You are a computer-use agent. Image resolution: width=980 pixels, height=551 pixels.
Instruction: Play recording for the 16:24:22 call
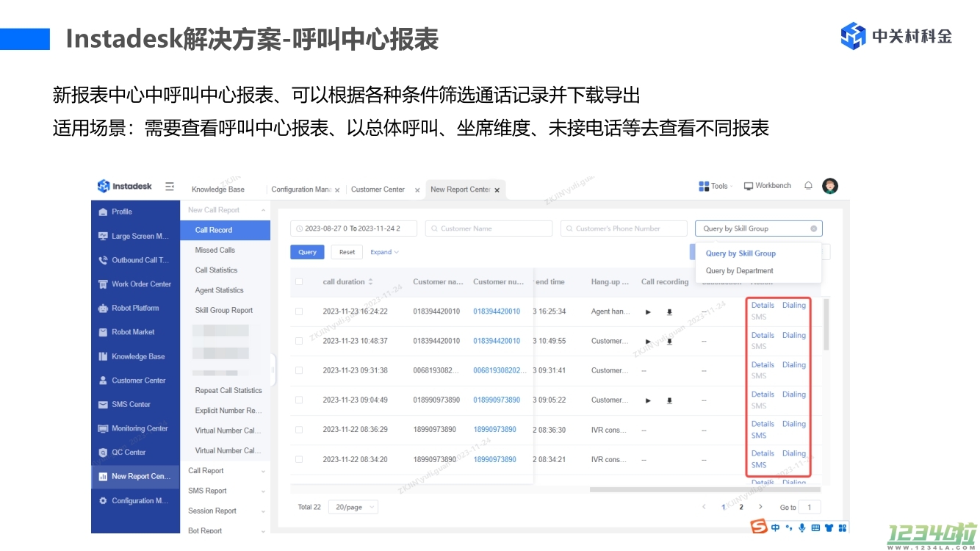click(x=648, y=311)
